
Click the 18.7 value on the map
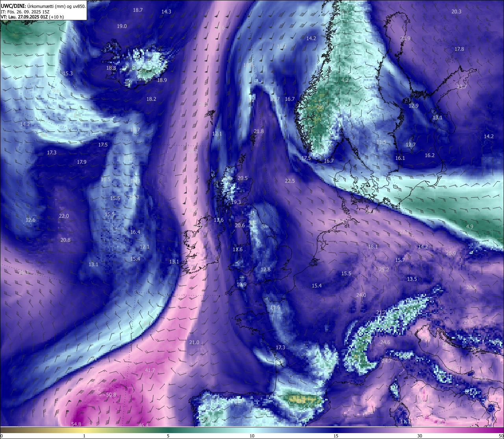pos(138,10)
